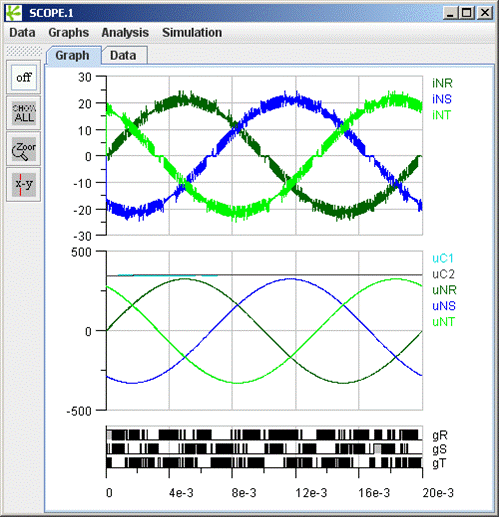Click the 20e-3 time axis label
Viewport: 499px width, 517px height.
pyautogui.click(x=438, y=493)
